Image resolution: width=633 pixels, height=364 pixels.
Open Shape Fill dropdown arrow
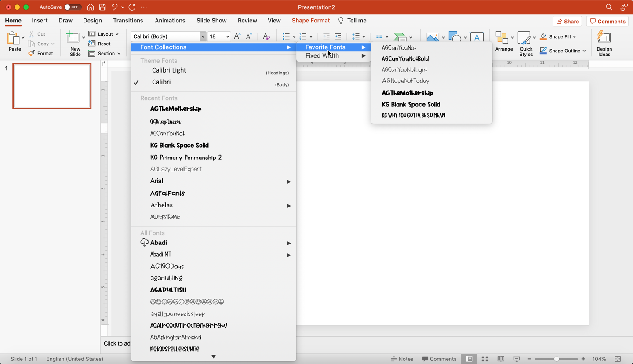(x=575, y=37)
